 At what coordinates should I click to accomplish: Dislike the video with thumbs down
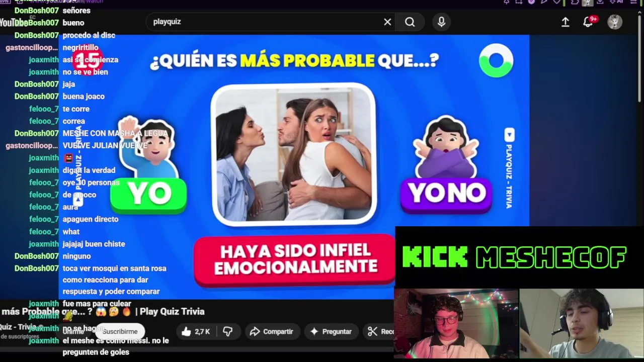(228, 331)
